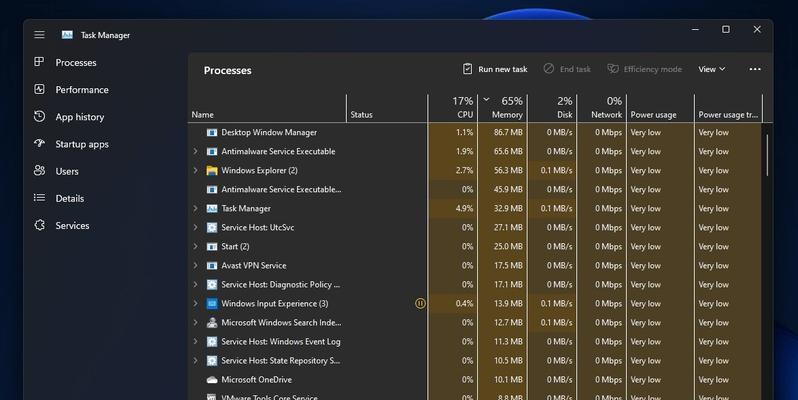Expand Windows Input Experience (3)
The image size is (798, 400).
pyautogui.click(x=195, y=303)
